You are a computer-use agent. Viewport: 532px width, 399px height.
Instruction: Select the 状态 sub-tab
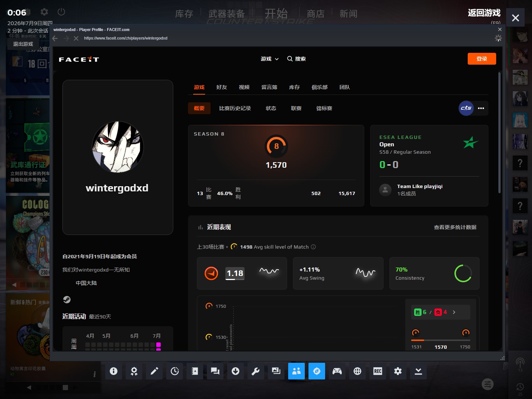(x=271, y=108)
